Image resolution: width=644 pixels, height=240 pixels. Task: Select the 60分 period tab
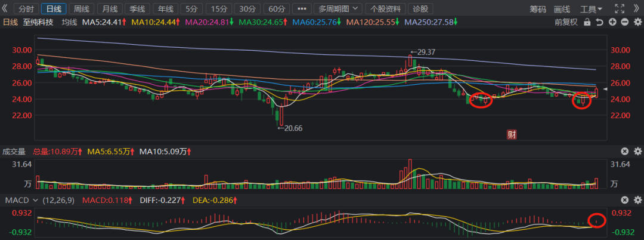click(x=276, y=9)
